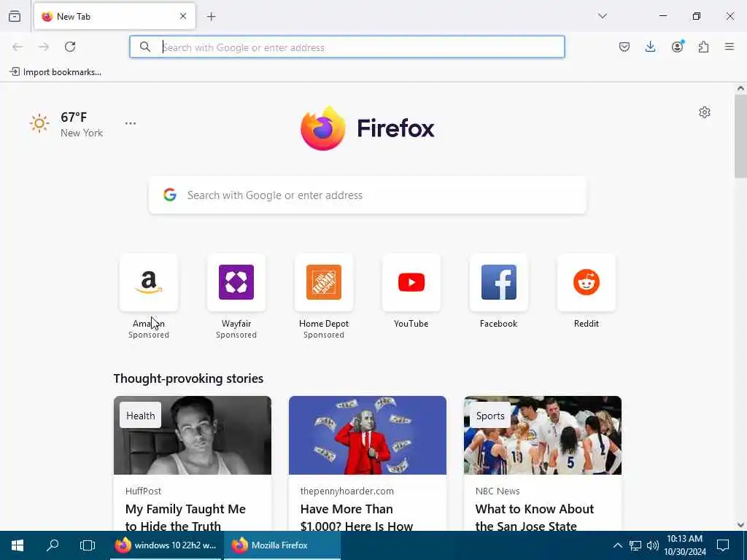747x560 pixels.
Task: Click the Firefox logo on page
Action: point(368,128)
